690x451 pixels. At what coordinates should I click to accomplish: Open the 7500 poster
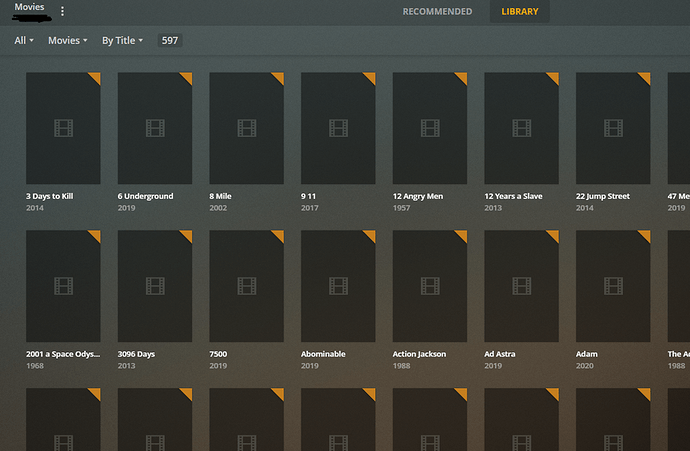(x=246, y=286)
